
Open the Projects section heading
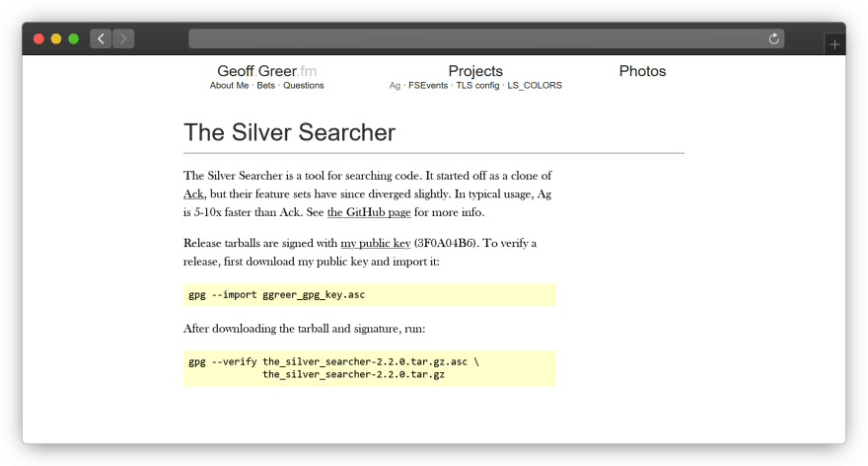coord(475,71)
